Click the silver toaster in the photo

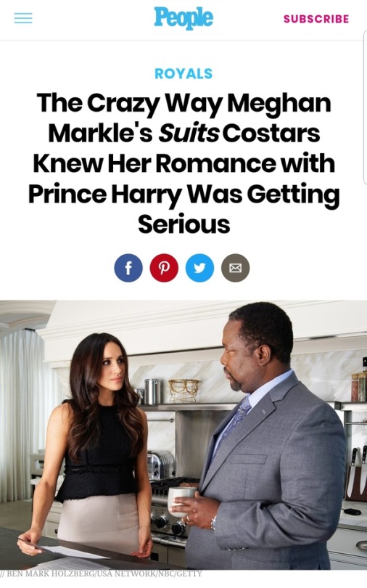tap(161, 465)
